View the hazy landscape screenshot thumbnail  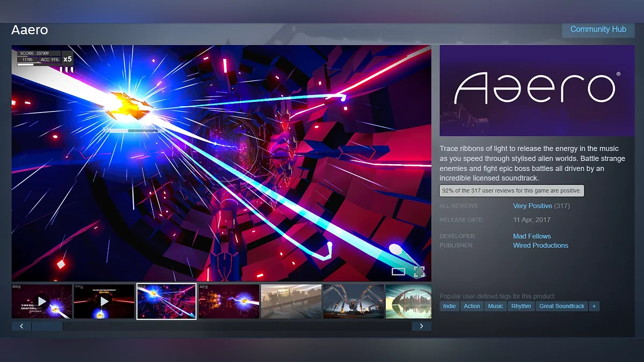click(291, 301)
